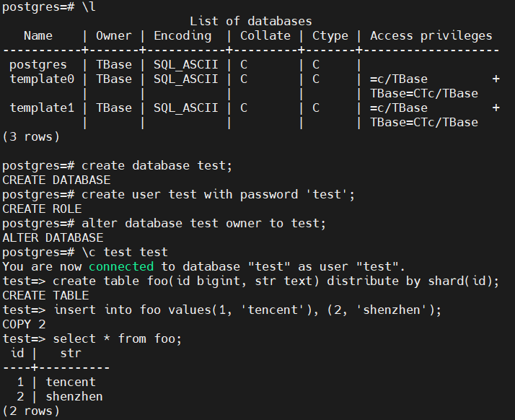Select the ALTER DATABASE output line
This screenshot has width=515, height=420.
(x=53, y=237)
